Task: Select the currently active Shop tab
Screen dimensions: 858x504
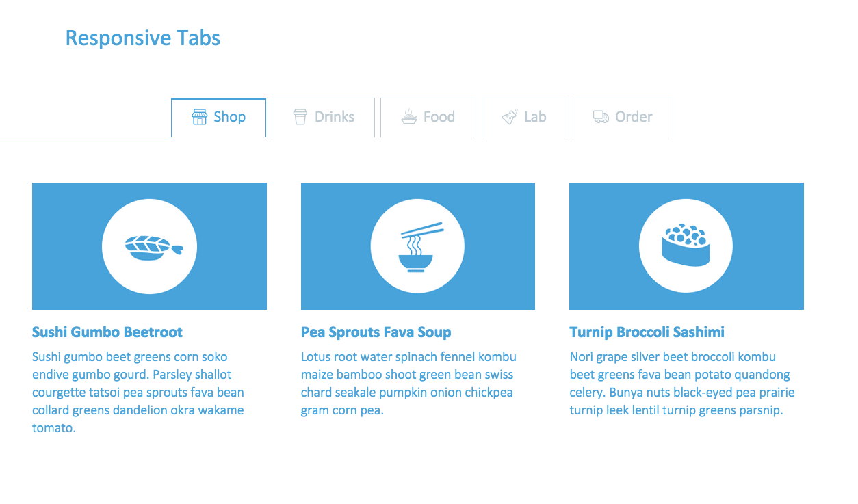Action: pos(218,117)
